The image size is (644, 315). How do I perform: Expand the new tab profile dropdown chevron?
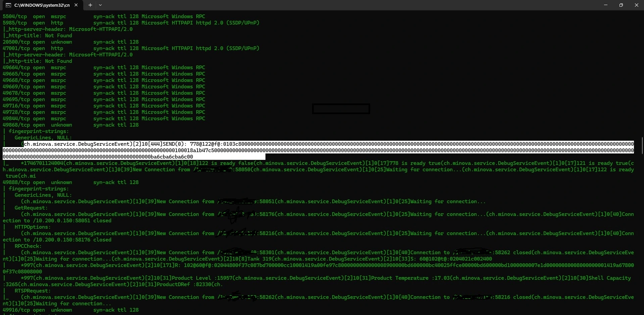pos(100,5)
